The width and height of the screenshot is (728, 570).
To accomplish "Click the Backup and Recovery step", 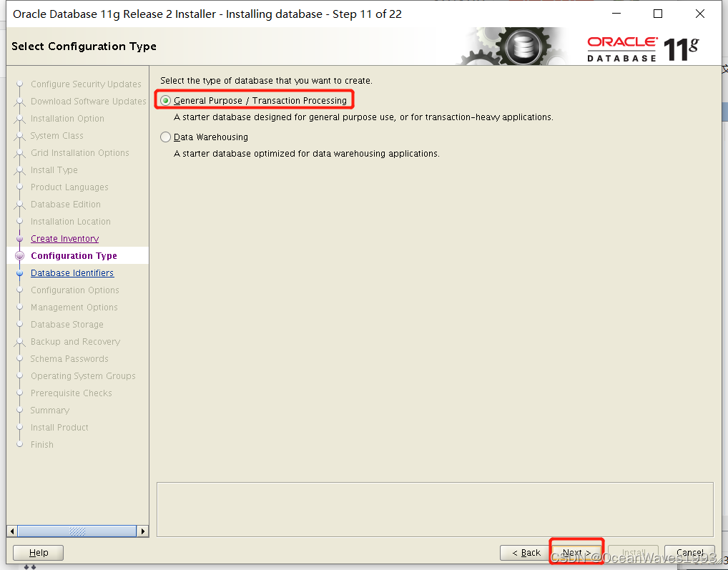I will click(x=75, y=342).
